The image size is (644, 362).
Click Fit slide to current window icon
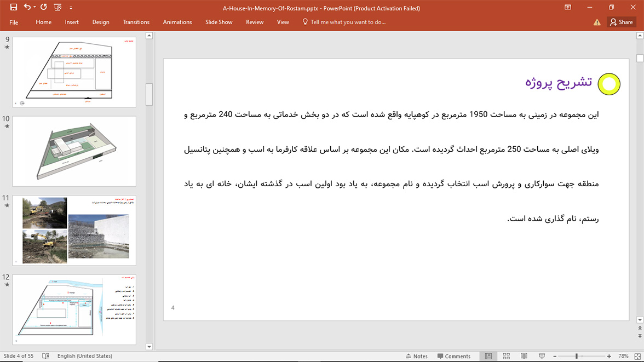637,356
